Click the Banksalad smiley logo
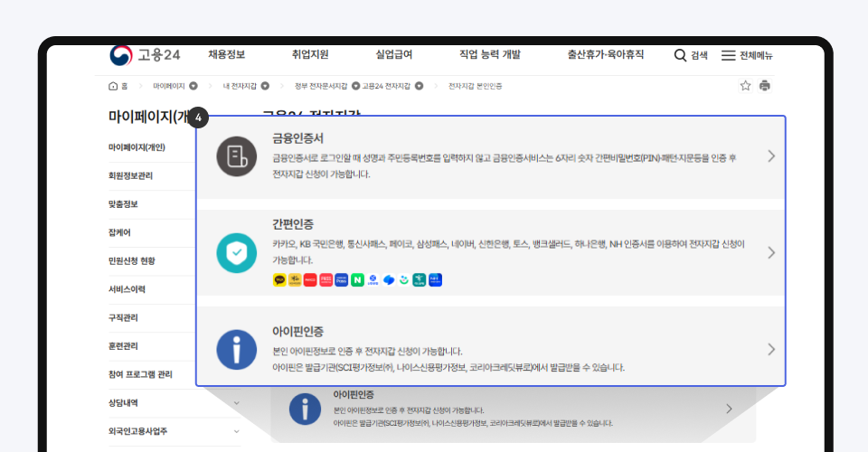The image size is (868, 452). pyautogui.click(x=404, y=280)
